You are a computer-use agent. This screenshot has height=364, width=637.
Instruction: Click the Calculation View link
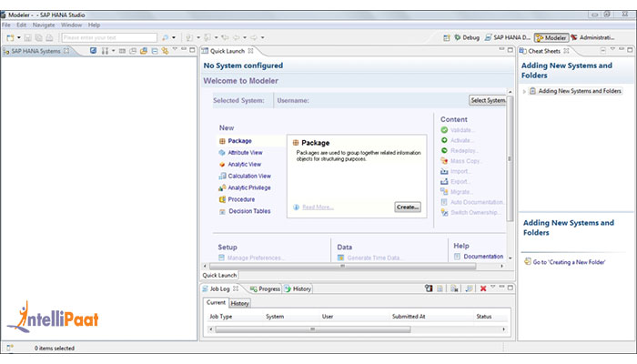(249, 176)
